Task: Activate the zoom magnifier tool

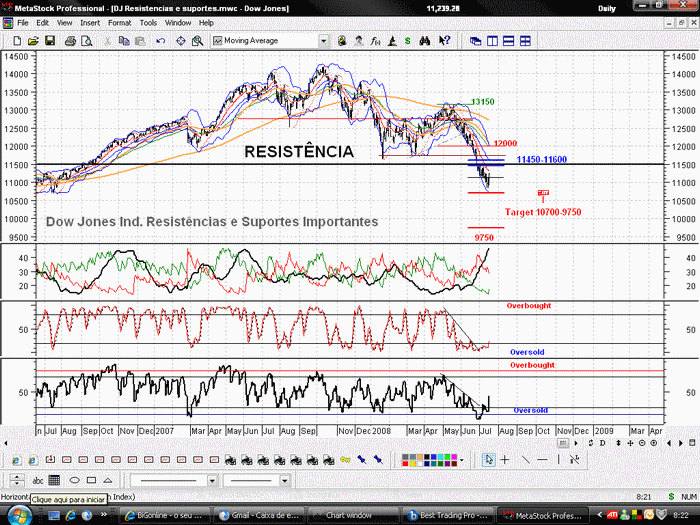Action: click(197, 41)
